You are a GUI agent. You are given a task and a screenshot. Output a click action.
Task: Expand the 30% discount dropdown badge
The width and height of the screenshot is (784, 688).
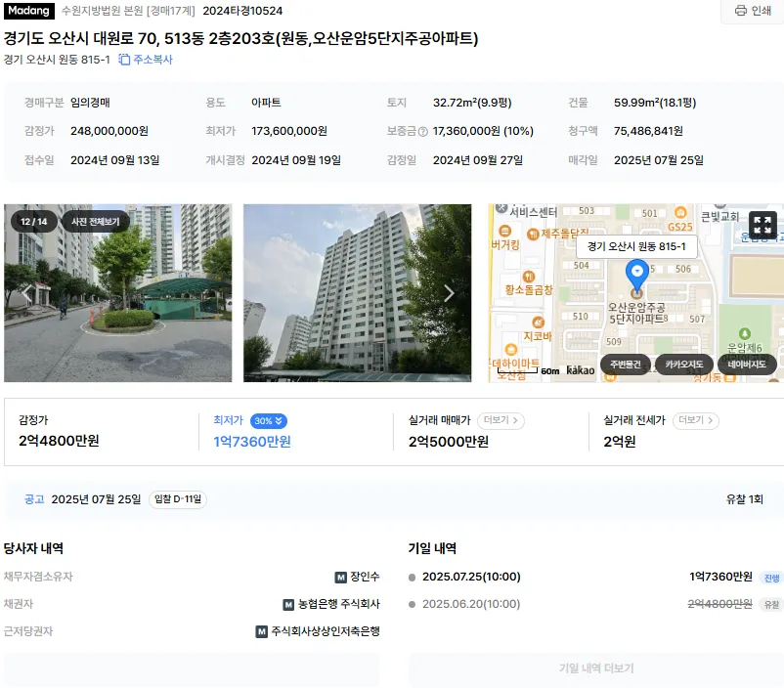click(269, 421)
